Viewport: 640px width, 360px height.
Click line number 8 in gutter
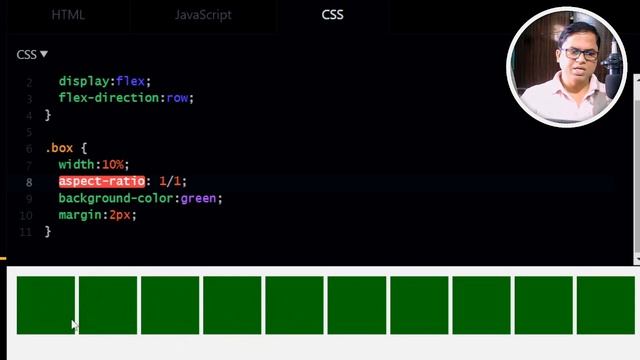(x=29, y=182)
